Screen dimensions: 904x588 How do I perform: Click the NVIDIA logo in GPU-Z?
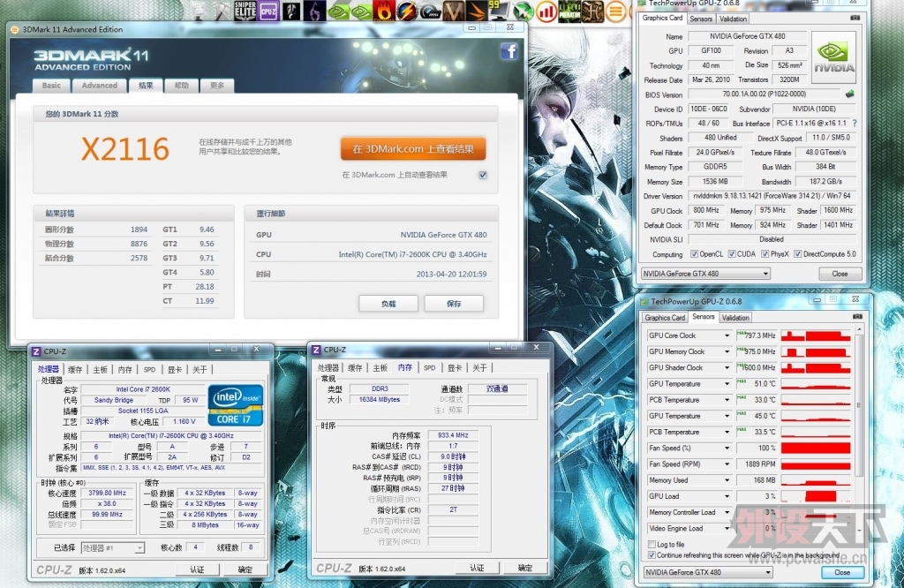[833, 57]
